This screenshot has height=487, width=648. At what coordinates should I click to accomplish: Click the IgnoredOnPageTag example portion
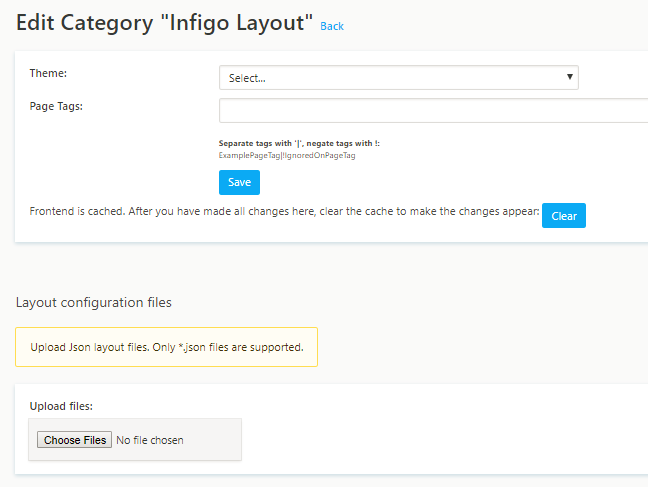319,155
